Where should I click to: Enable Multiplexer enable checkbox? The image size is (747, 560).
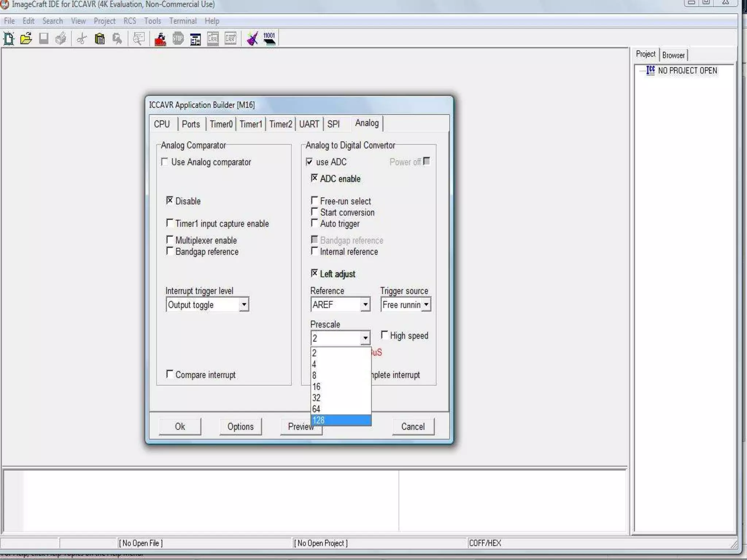click(x=170, y=240)
